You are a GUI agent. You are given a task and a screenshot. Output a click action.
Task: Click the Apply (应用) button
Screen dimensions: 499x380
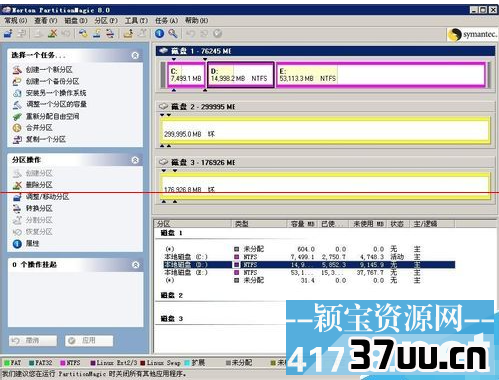click(89, 340)
